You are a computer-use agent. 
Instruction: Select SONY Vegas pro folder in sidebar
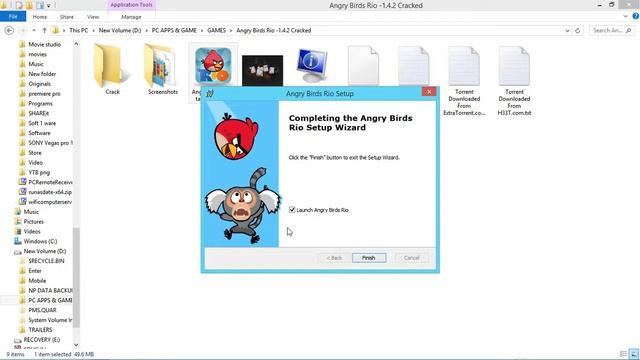[50, 143]
